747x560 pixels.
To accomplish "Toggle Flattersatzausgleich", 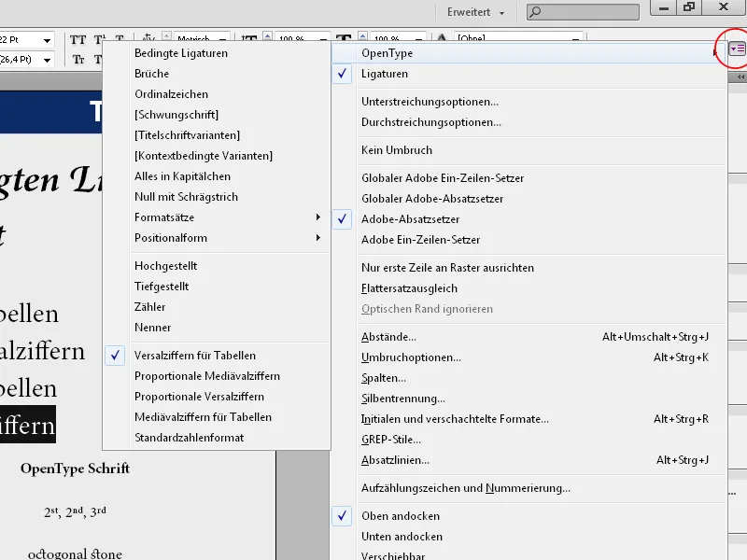I will point(529,288).
